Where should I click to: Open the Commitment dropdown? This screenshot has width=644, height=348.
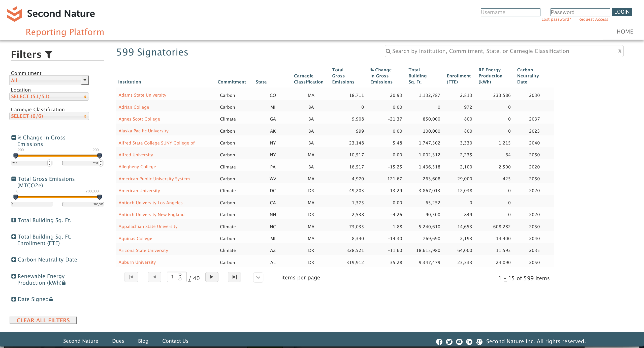[49, 80]
